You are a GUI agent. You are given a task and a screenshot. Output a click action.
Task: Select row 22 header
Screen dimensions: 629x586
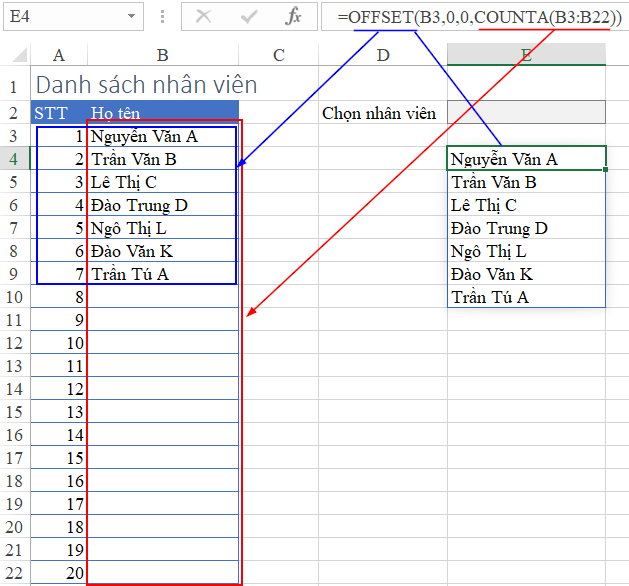tap(14, 573)
